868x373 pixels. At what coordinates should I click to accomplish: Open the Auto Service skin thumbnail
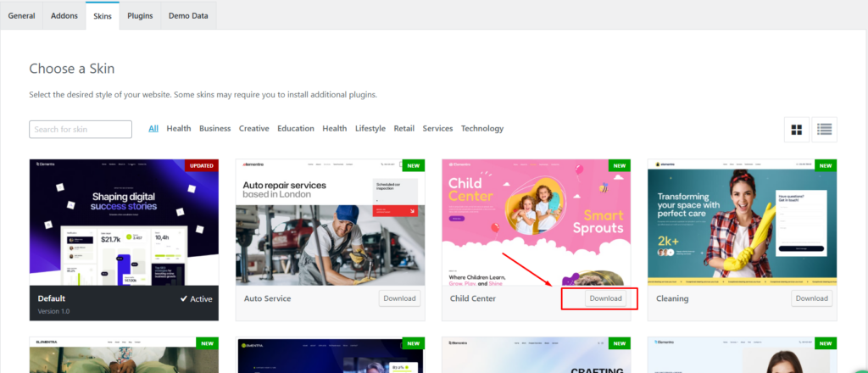331,222
